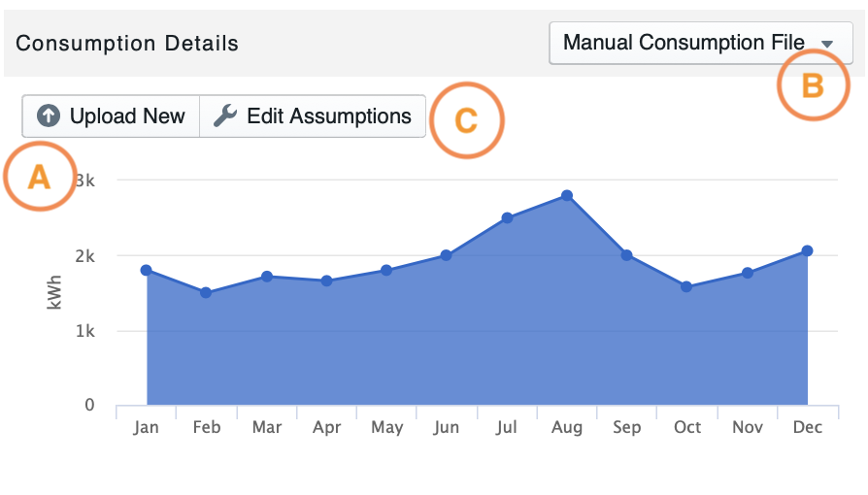
Task: Pick the November data point
Action: click(747, 273)
